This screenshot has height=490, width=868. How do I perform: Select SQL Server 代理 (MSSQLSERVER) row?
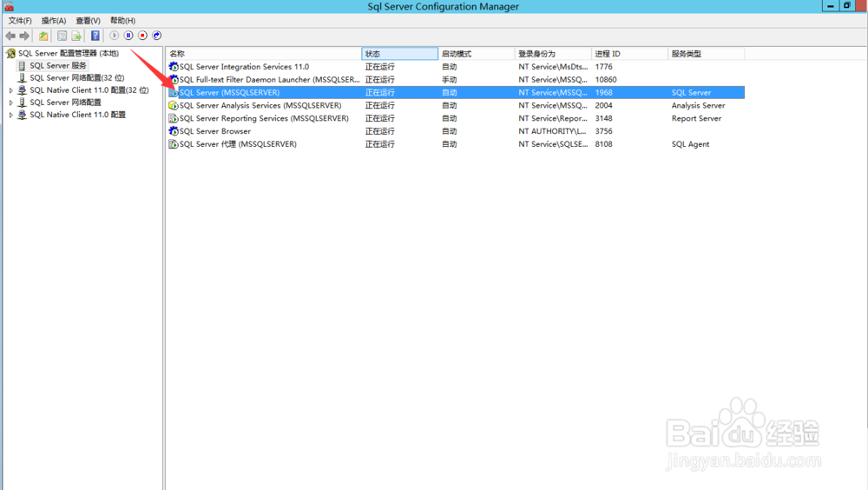point(457,144)
